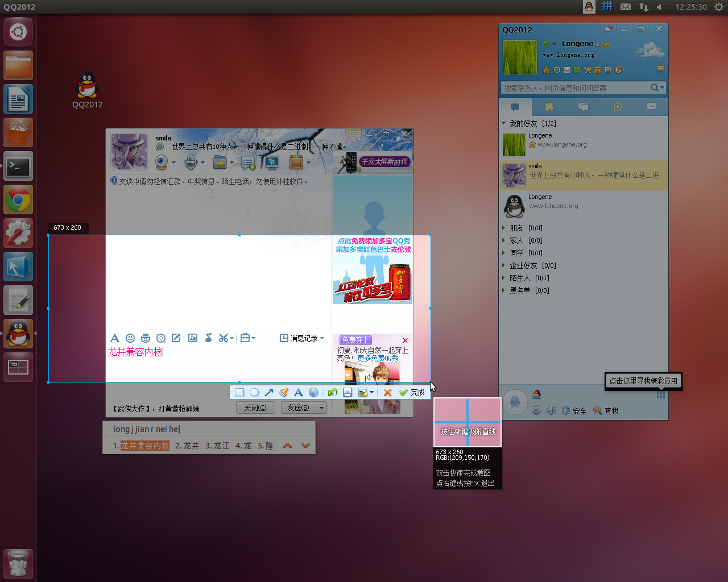Image resolution: width=728 pixels, height=582 pixels.
Task: Open the 查找 find contacts button
Action: pos(606,411)
